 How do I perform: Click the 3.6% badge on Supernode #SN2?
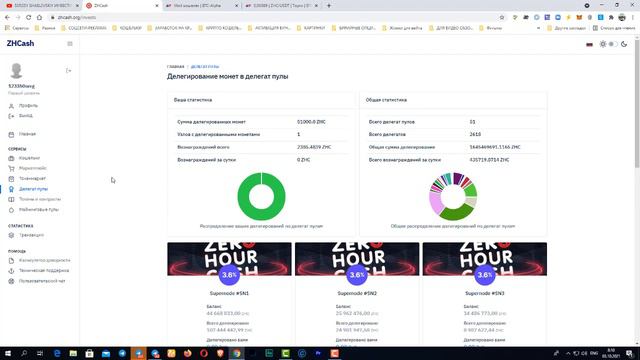(357, 275)
